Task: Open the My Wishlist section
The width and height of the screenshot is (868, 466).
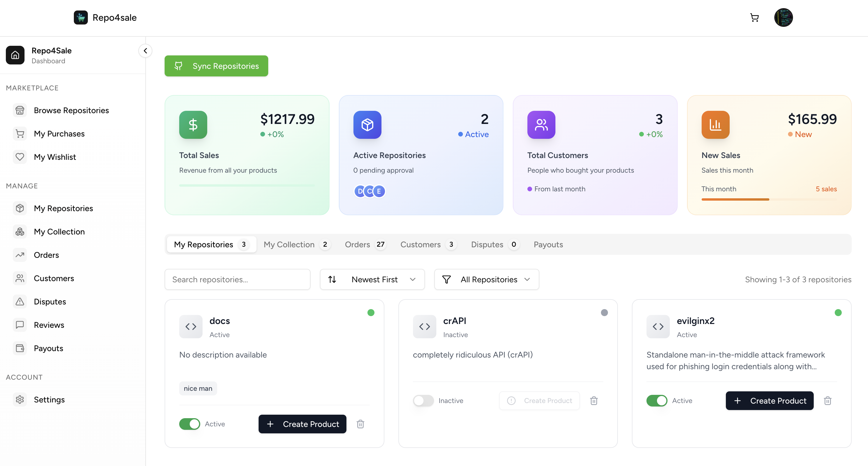Action: click(55, 157)
